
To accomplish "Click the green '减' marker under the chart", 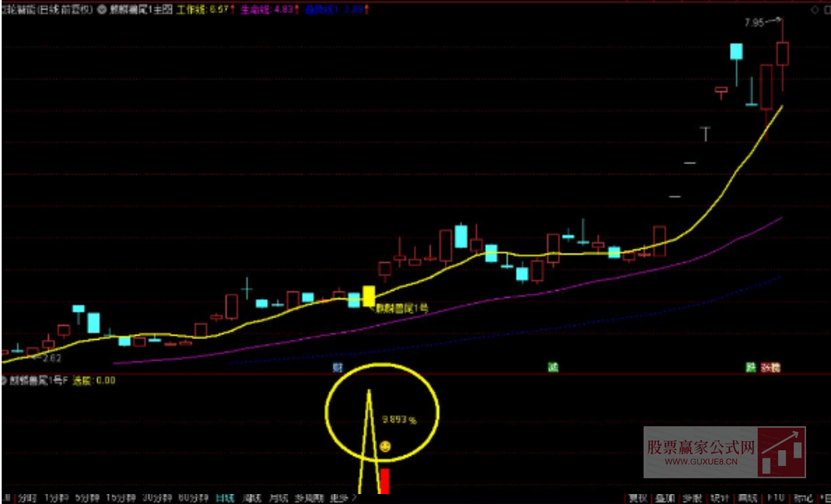I will pyautogui.click(x=552, y=366).
